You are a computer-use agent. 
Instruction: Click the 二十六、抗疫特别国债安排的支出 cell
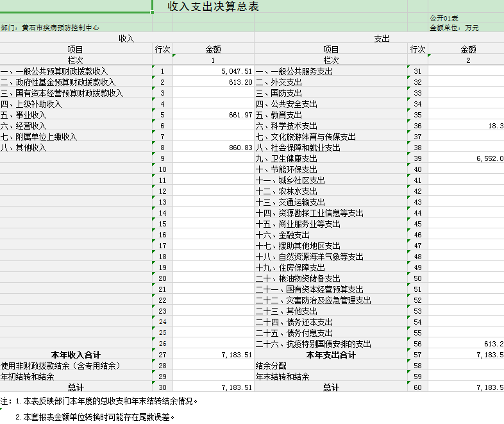point(314,344)
